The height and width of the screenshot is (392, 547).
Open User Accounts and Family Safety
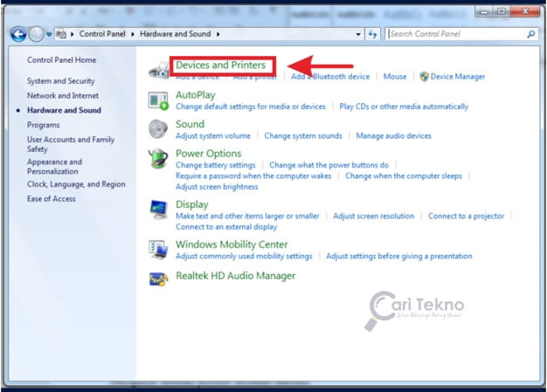(x=71, y=144)
